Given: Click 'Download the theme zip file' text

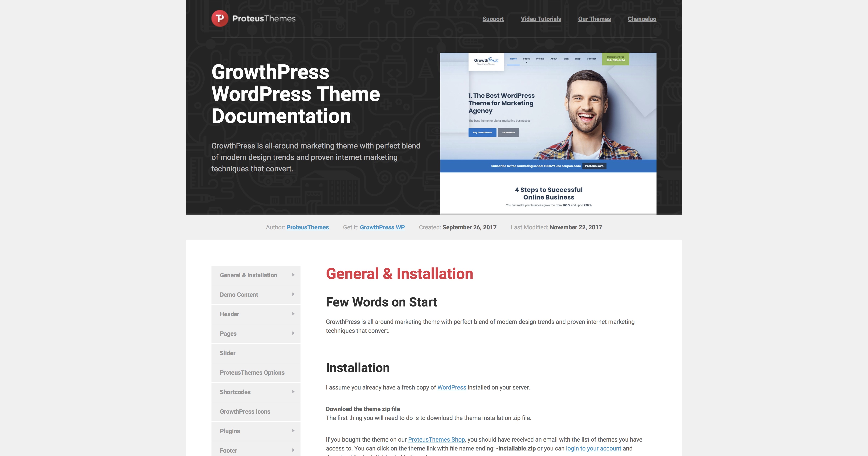Looking at the screenshot, I should tap(363, 409).
